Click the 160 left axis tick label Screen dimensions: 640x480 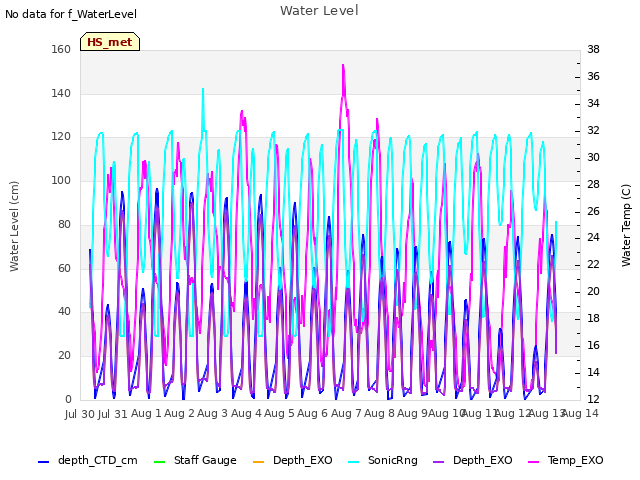[61, 49]
